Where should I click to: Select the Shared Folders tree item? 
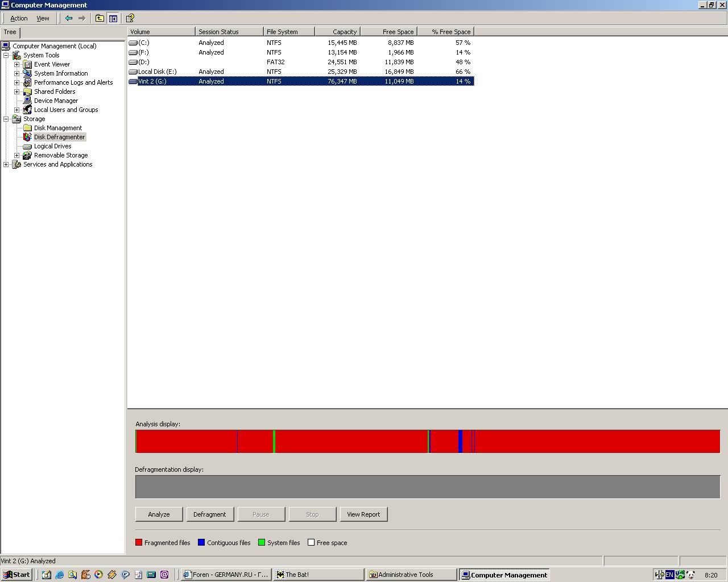(55, 92)
